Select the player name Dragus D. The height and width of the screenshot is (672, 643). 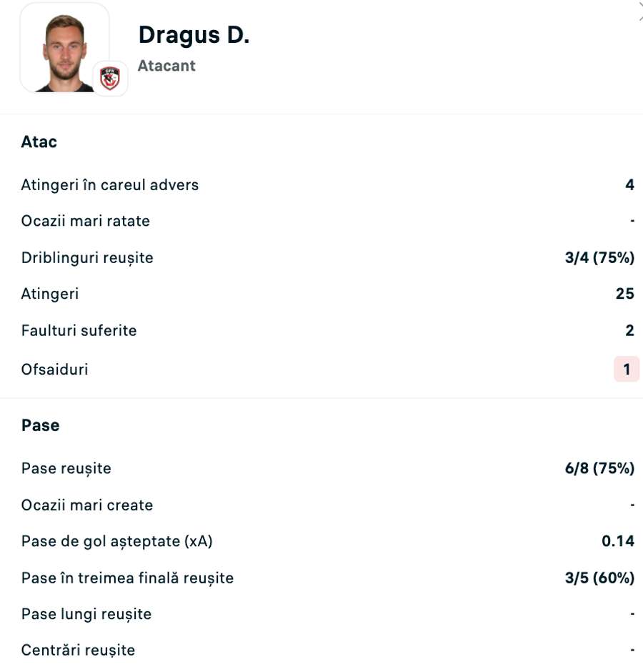click(194, 34)
